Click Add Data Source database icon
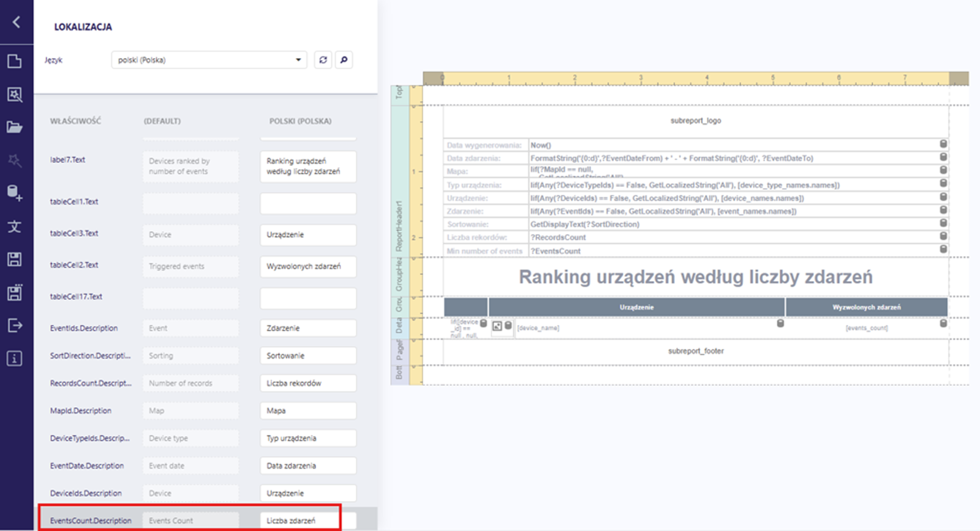The image size is (980, 531). tap(15, 193)
